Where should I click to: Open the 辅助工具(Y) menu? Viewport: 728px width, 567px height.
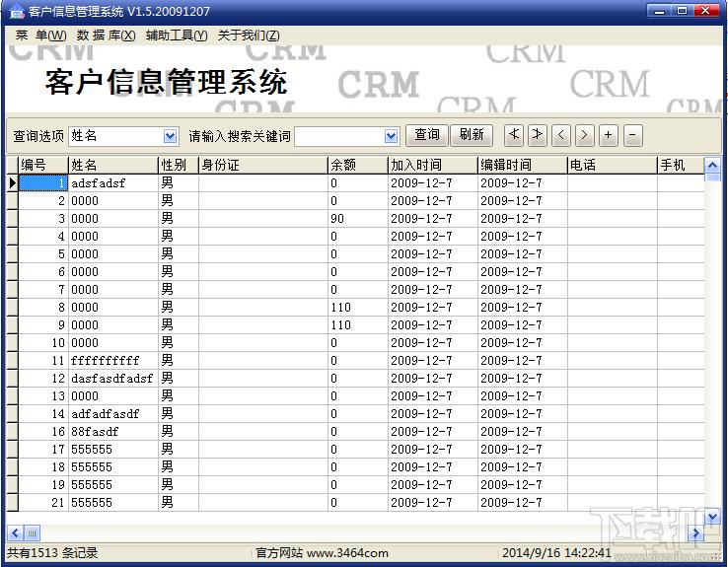point(177,35)
